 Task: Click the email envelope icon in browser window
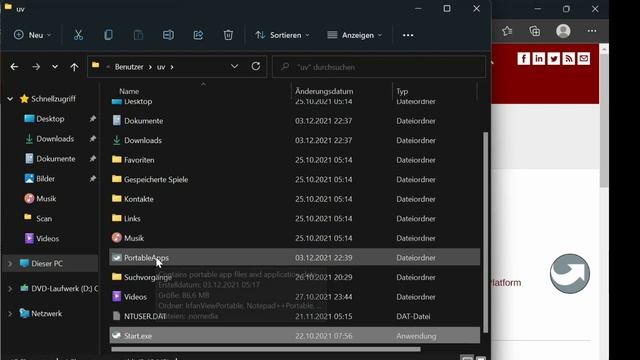click(584, 58)
